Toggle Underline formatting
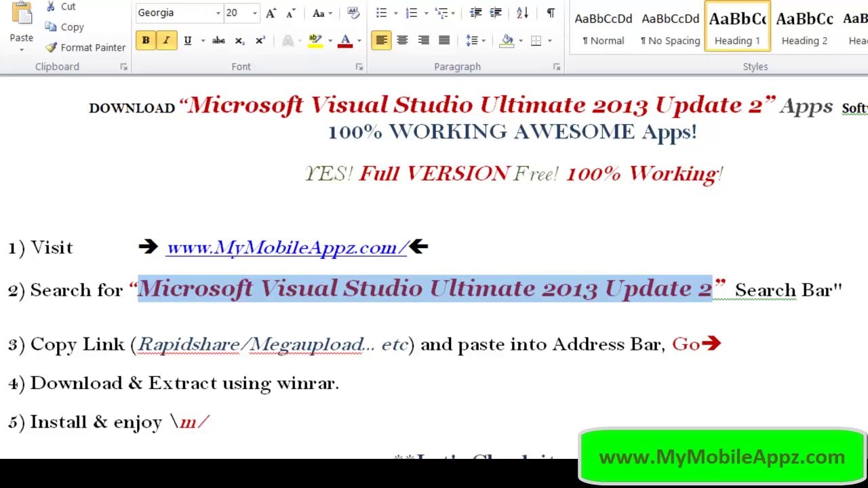Viewport: 868px width, 488px height. tap(187, 41)
